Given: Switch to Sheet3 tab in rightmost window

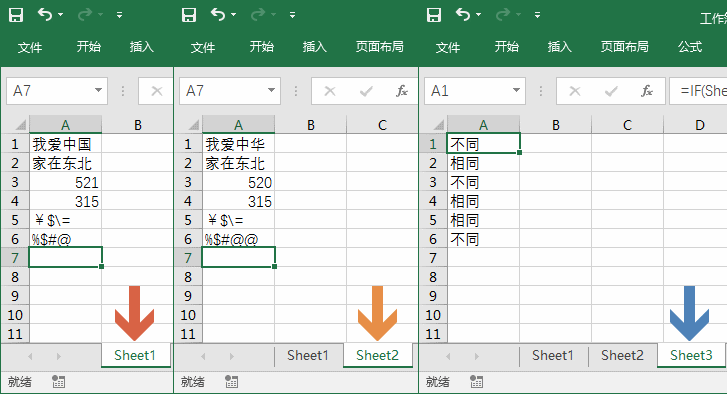Looking at the screenshot, I should 691,356.
